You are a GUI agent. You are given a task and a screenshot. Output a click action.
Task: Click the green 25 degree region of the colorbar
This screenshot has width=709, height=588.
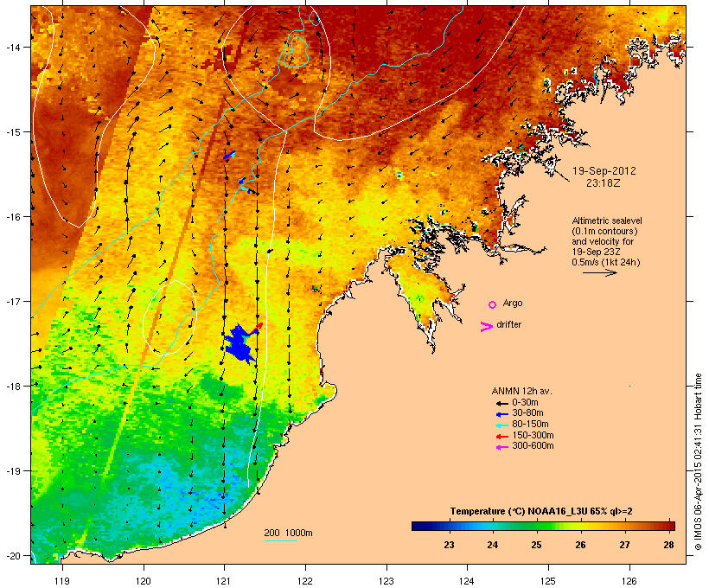click(x=536, y=526)
